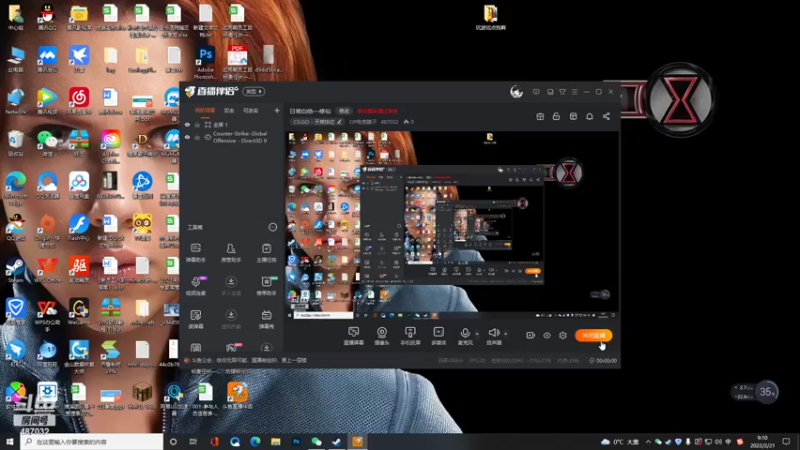Open the Windows Start menu
The height and width of the screenshot is (450, 800).
coord(10,441)
